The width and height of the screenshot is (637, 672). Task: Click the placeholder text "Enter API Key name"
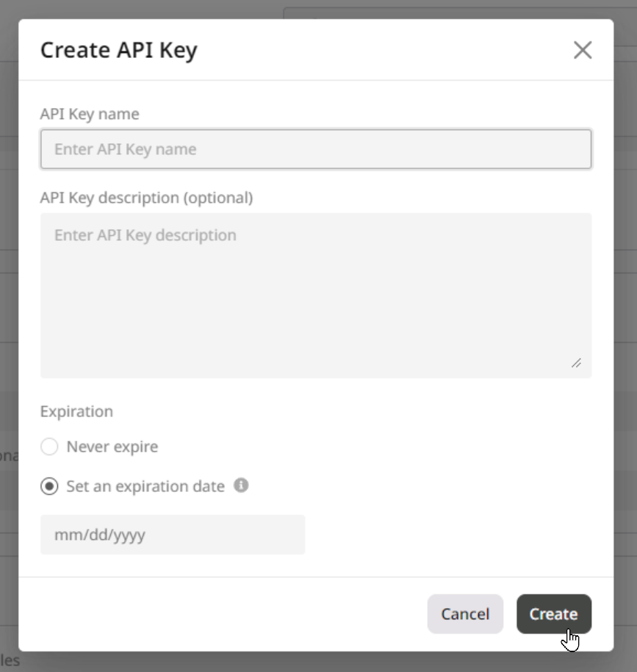coord(124,148)
